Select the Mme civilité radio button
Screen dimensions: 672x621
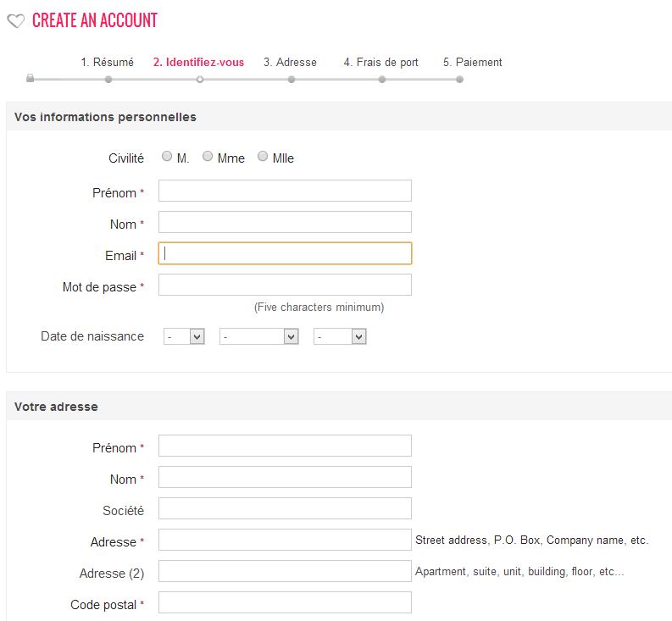(208, 156)
